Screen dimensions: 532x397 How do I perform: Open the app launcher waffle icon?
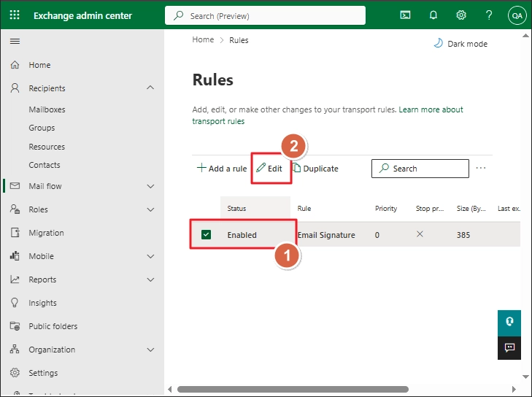15,15
